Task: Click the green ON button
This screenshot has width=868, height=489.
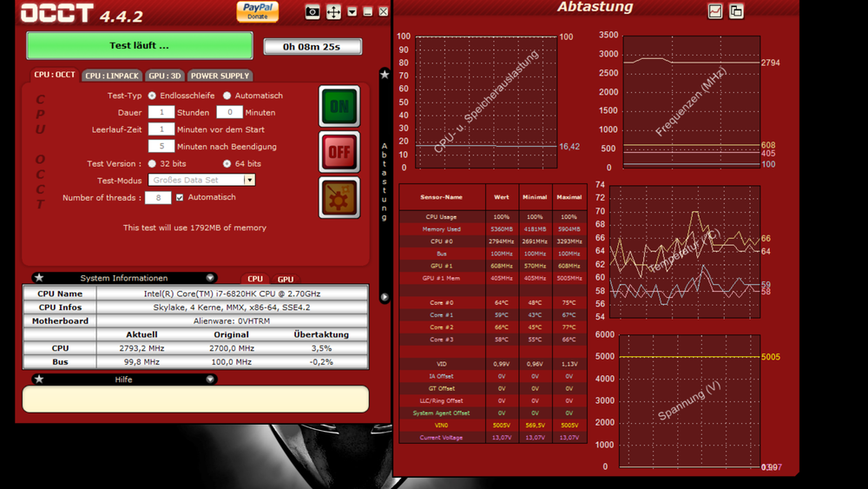Action: 339,107
